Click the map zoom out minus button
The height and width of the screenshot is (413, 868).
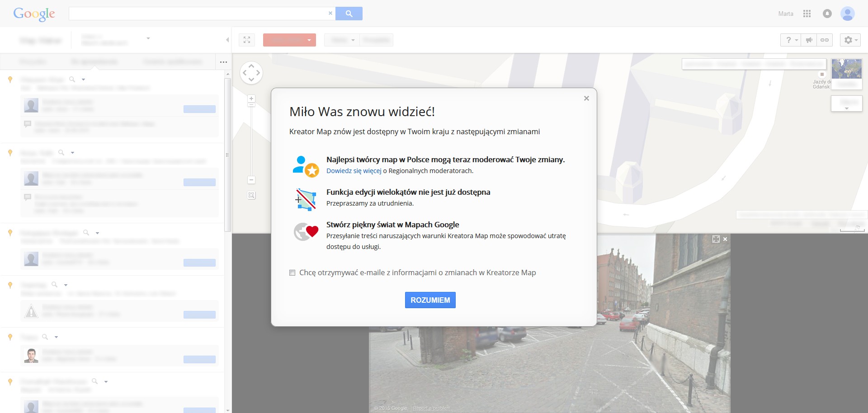click(251, 180)
